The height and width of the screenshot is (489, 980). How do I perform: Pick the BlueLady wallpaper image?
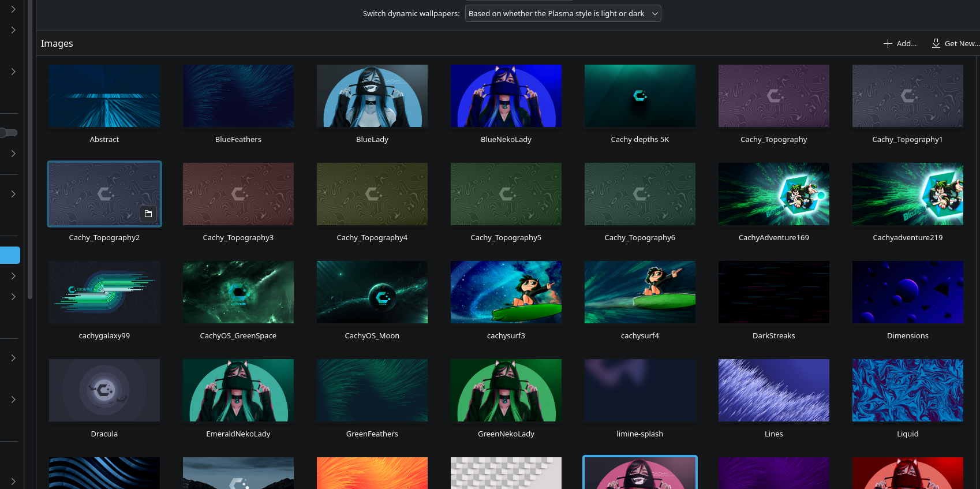[372, 96]
